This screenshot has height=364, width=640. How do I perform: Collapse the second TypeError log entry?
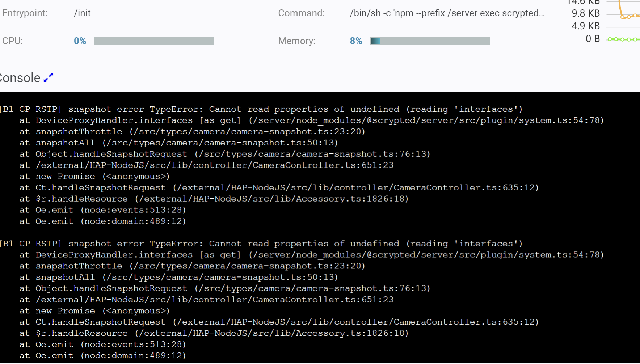pos(261,244)
